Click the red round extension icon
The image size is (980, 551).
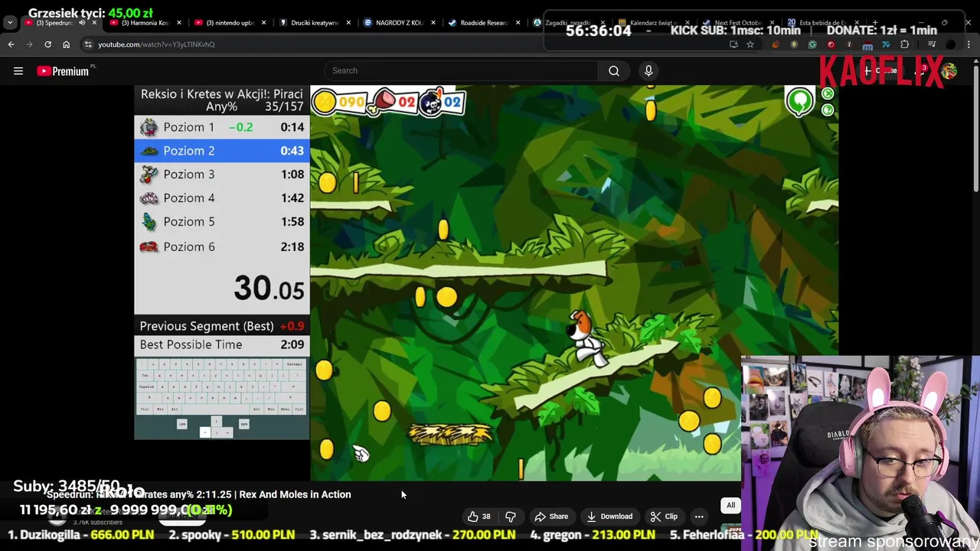click(x=831, y=44)
